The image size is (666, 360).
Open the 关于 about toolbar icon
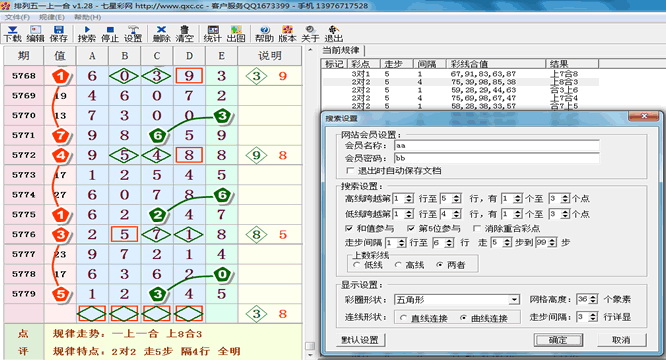pyautogui.click(x=310, y=34)
